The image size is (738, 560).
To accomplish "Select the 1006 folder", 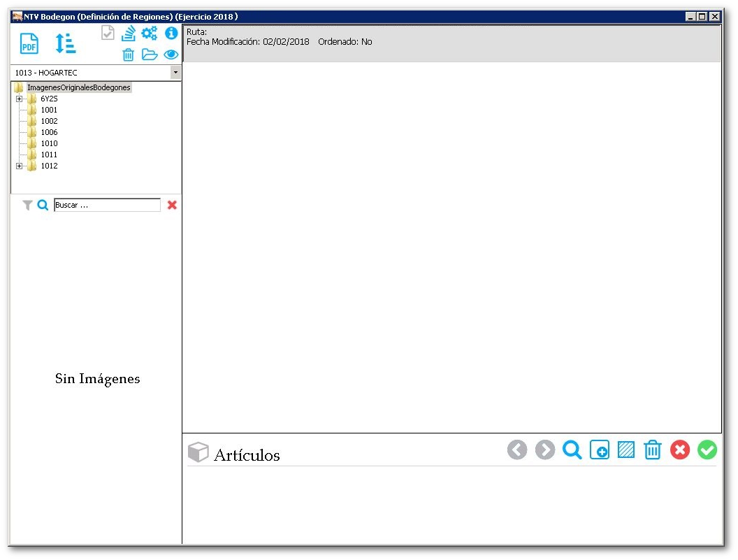I will [x=49, y=132].
